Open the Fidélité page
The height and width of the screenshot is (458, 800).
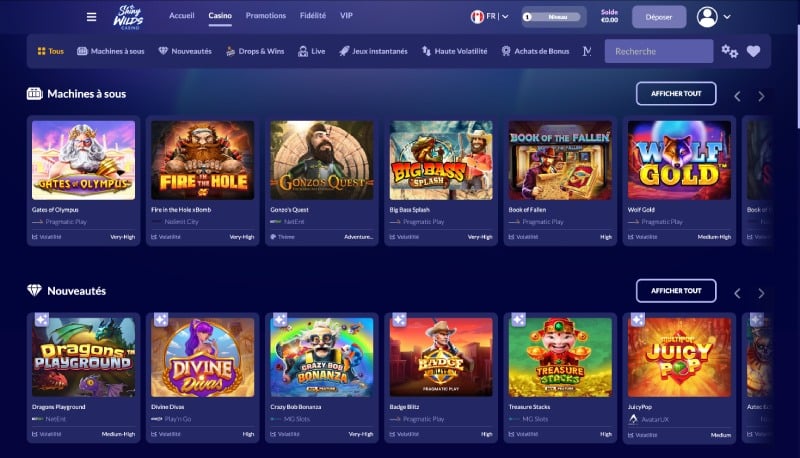pos(313,15)
